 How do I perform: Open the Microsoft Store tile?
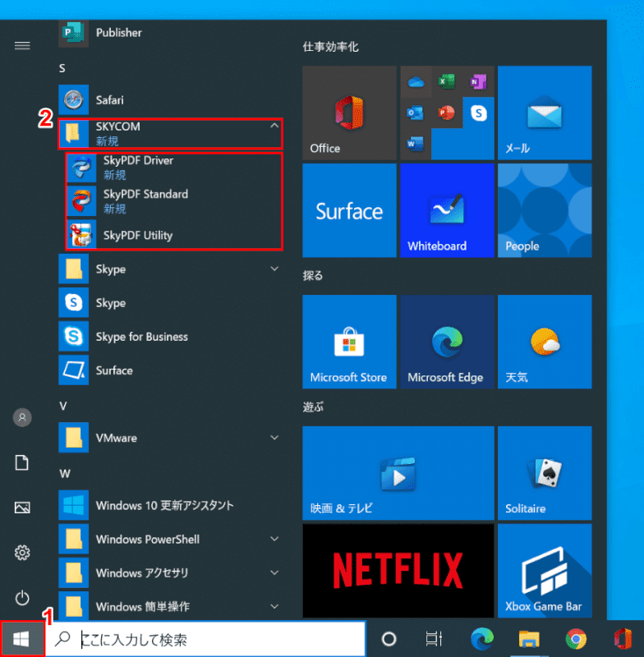349,342
